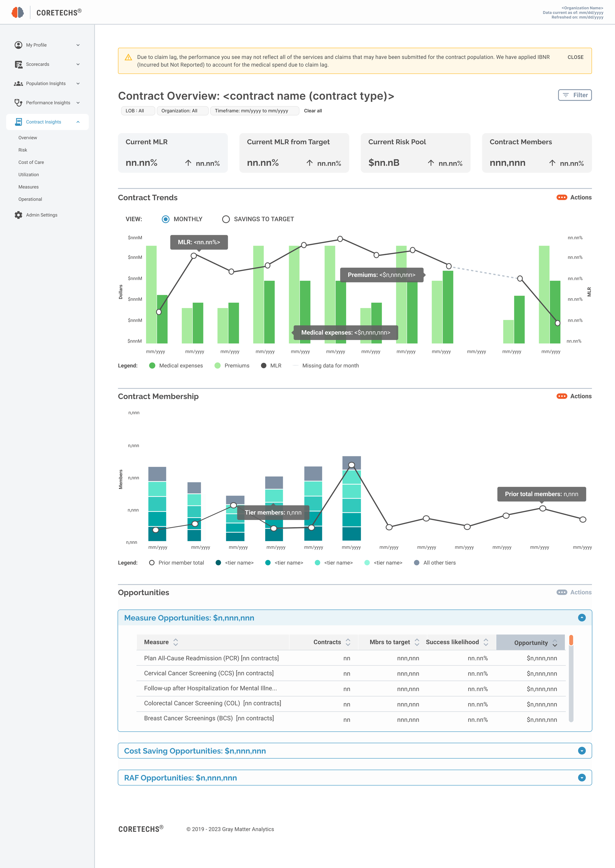The width and height of the screenshot is (615, 868).
Task: Expand RAF Opportunities section
Action: 582,778
